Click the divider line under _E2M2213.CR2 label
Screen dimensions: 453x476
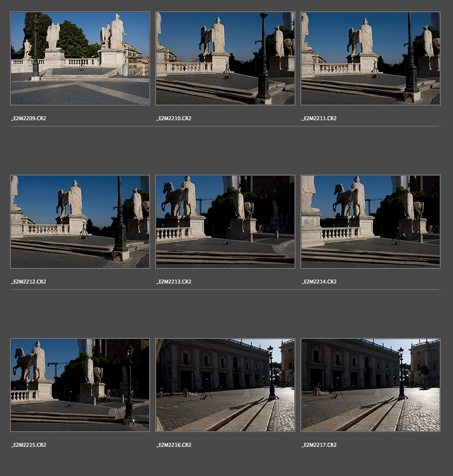coord(225,290)
